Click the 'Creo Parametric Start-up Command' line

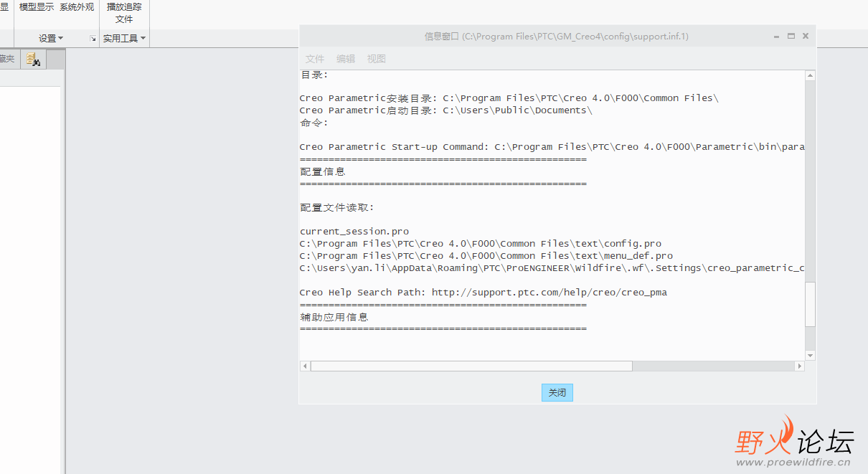[x=552, y=147]
